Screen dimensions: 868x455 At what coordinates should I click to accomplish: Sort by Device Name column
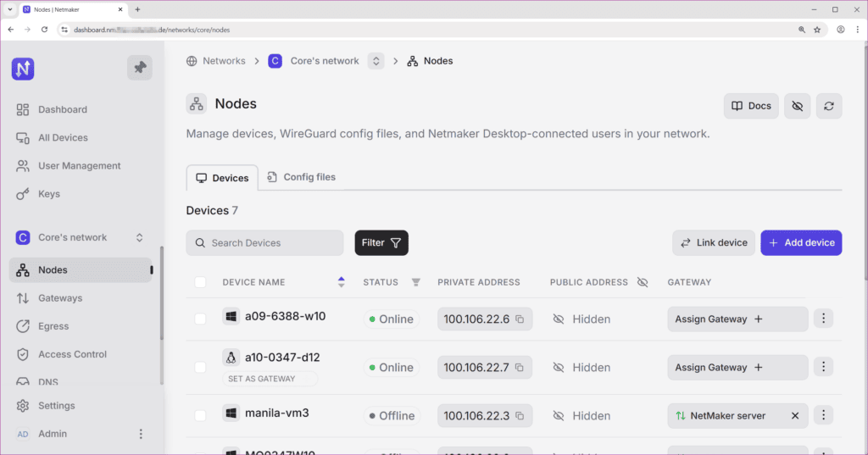tap(341, 282)
